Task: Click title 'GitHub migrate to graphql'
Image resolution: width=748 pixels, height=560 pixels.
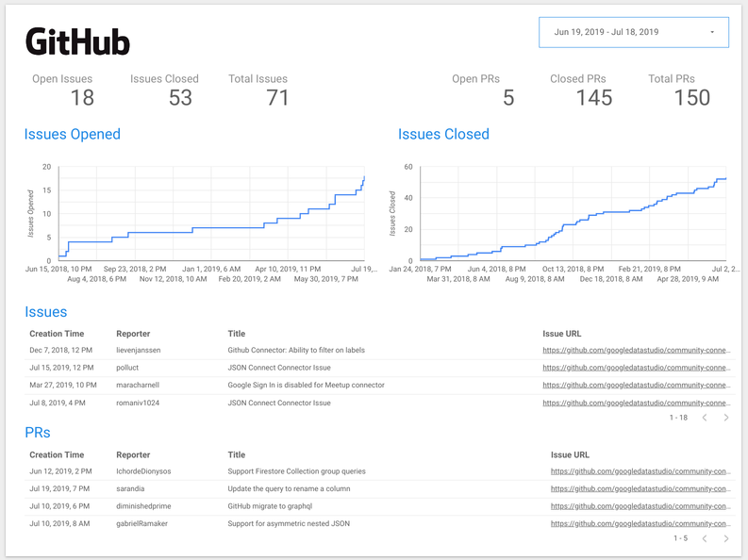Action: tap(270, 506)
